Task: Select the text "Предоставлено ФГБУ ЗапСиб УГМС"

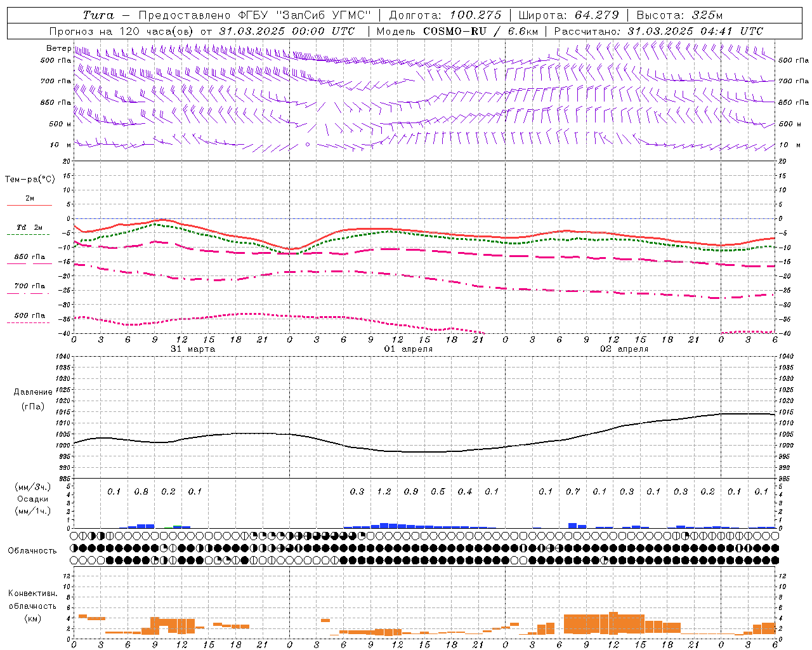Action: pyautogui.click(x=254, y=15)
